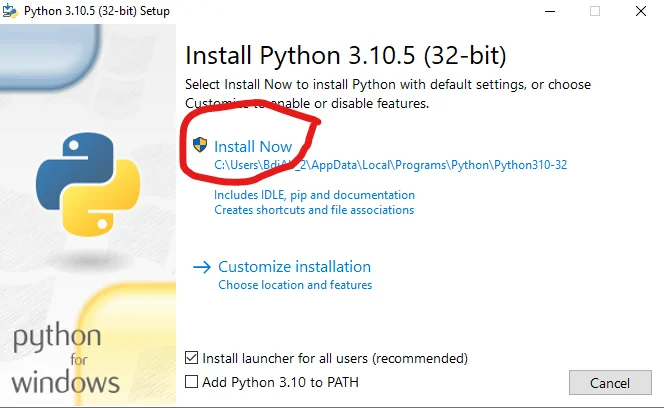
Task: Click the default install path under Install Now
Action: [390, 165]
